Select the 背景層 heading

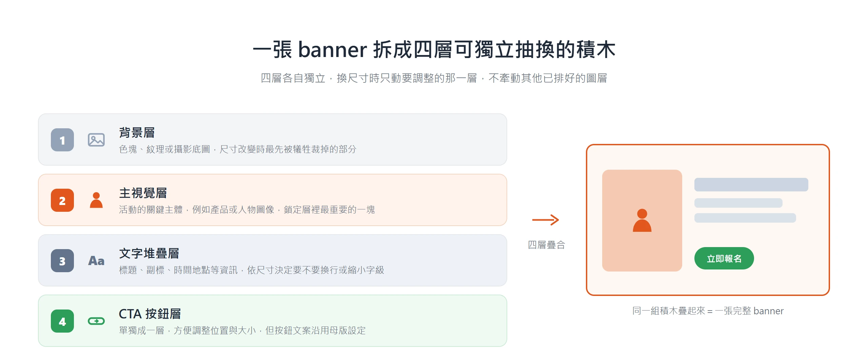137,132
